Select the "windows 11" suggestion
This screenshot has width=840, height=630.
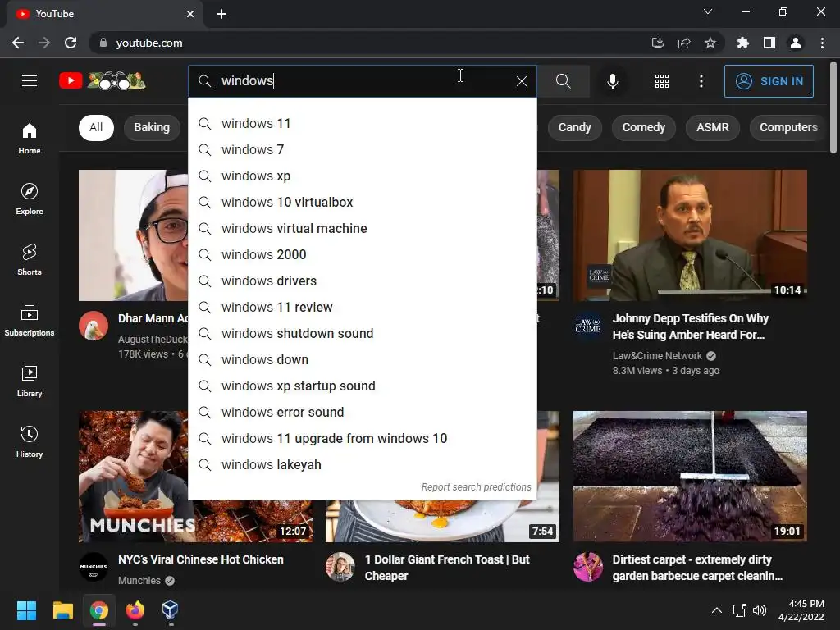(x=362, y=124)
